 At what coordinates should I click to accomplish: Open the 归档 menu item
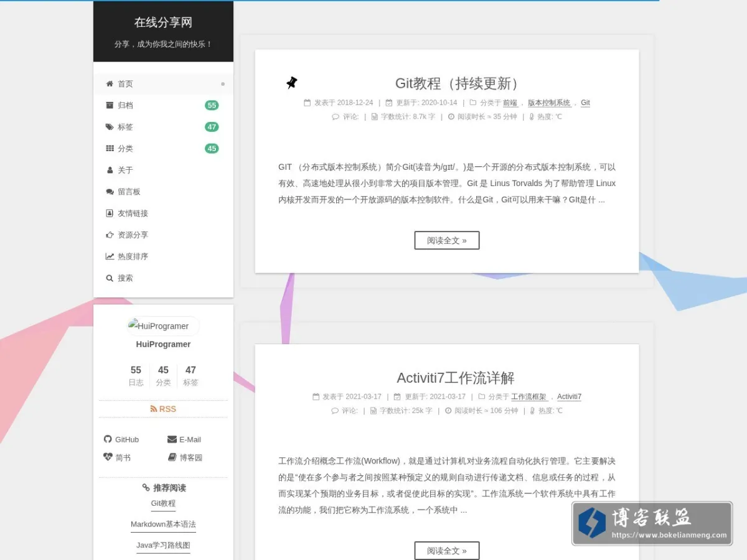pyautogui.click(x=163, y=105)
